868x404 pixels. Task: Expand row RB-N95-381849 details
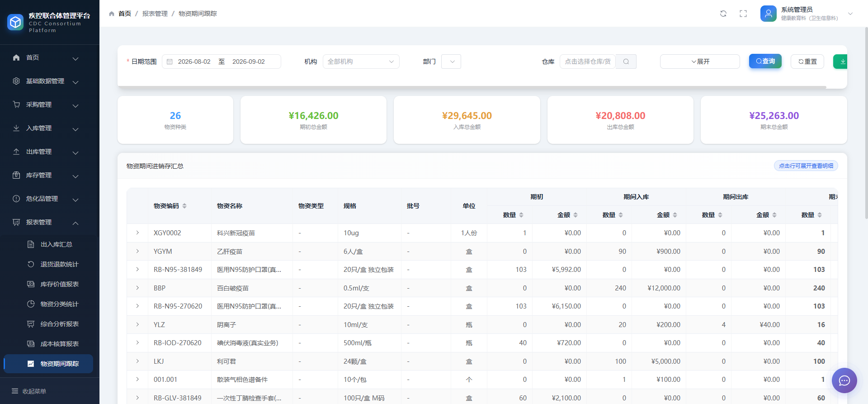click(137, 269)
